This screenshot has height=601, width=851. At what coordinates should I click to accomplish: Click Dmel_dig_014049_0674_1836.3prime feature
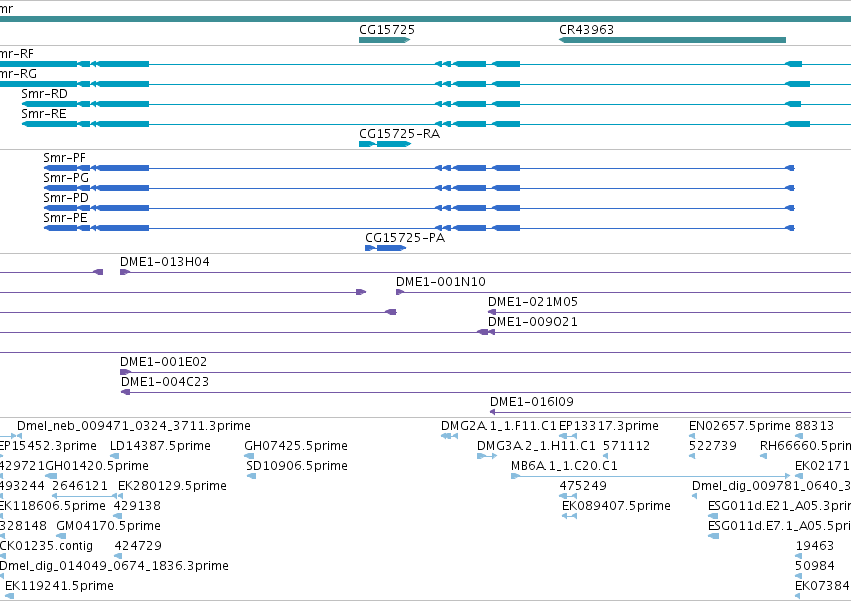(115, 567)
